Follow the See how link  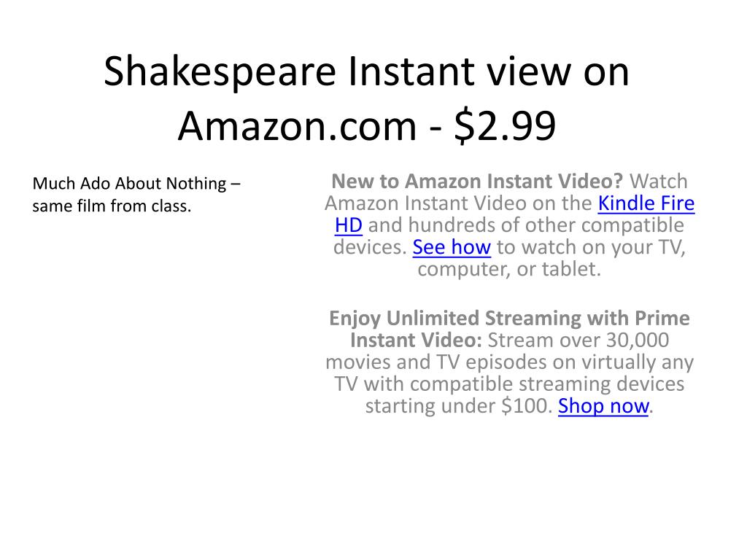(x=452, y=247)
